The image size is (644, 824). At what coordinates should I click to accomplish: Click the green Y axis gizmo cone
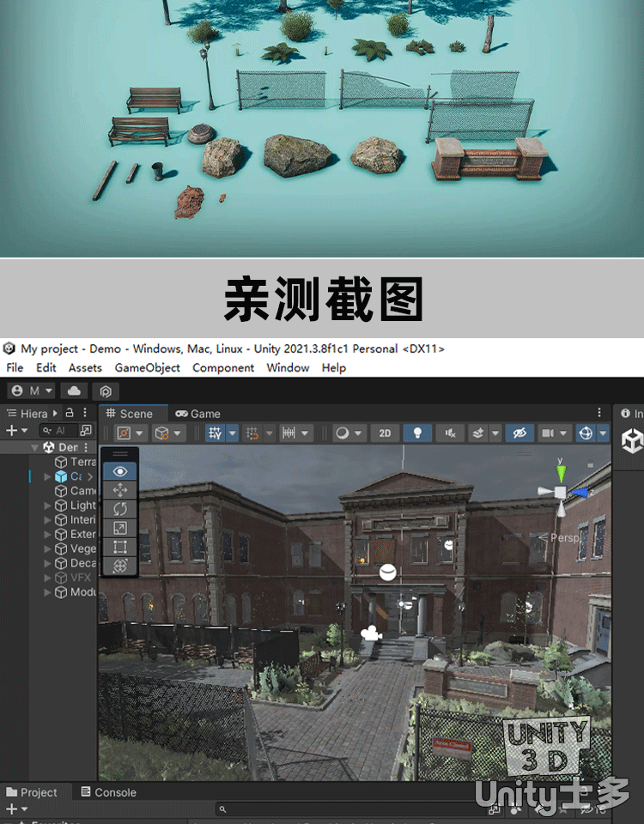561,474
